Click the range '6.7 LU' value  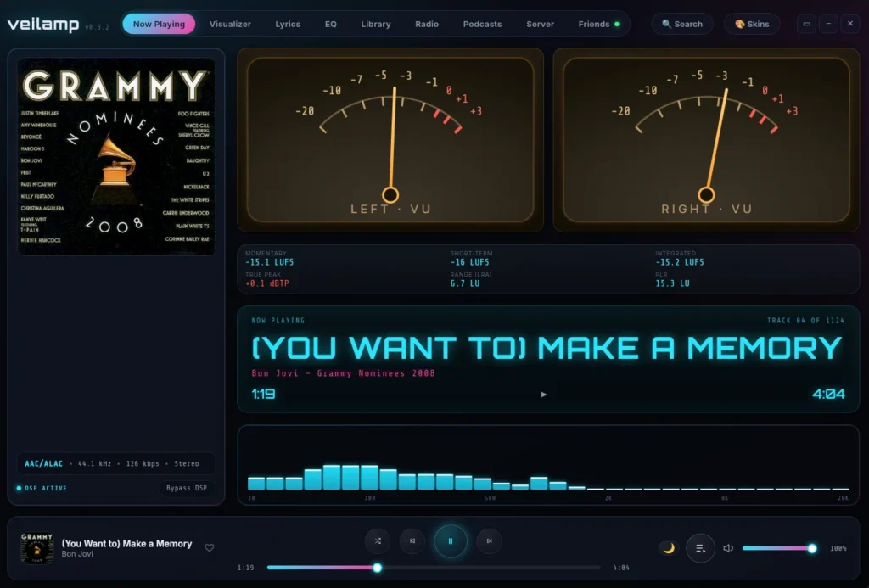[464, 283]
